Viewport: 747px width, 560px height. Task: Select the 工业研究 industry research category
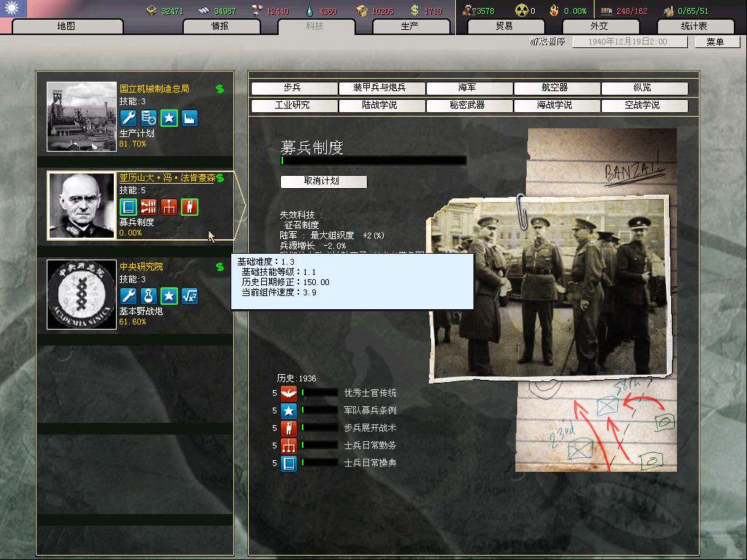click(x=294, y=106)
